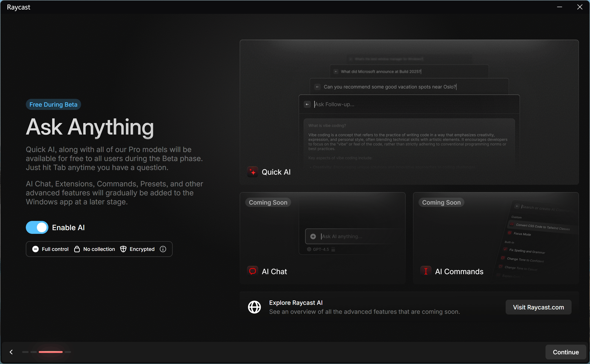Click the What is vibe coding? question text
Screen dimensions: 590x364
pos(327,125)
